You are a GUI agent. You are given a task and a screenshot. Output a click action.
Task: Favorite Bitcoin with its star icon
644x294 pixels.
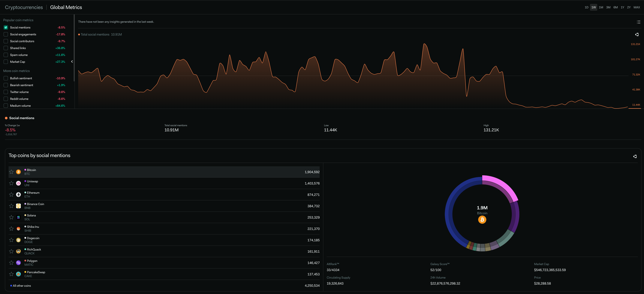pos(11,172)
